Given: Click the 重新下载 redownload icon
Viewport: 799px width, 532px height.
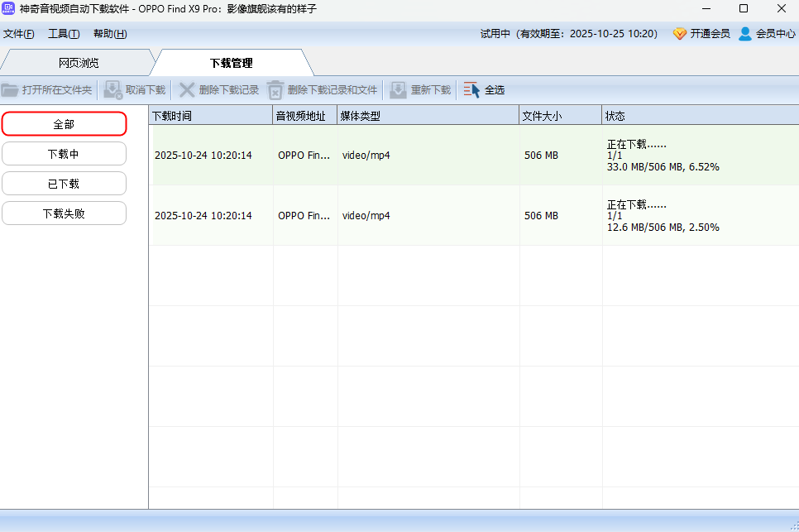Looking at the screenshot, I should (x=398, y=90).
